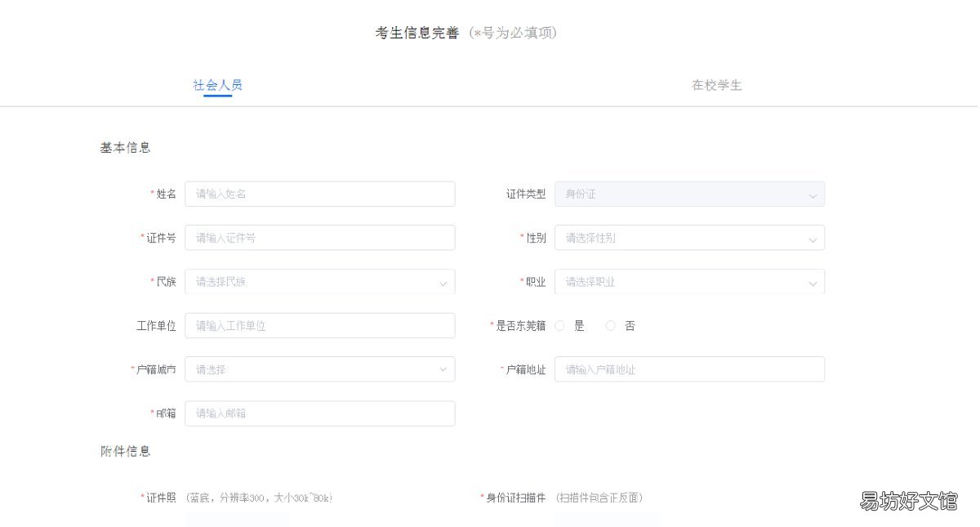
Task: Open the 户籍城市 dropdown
Action: click(x=320, y=369)
